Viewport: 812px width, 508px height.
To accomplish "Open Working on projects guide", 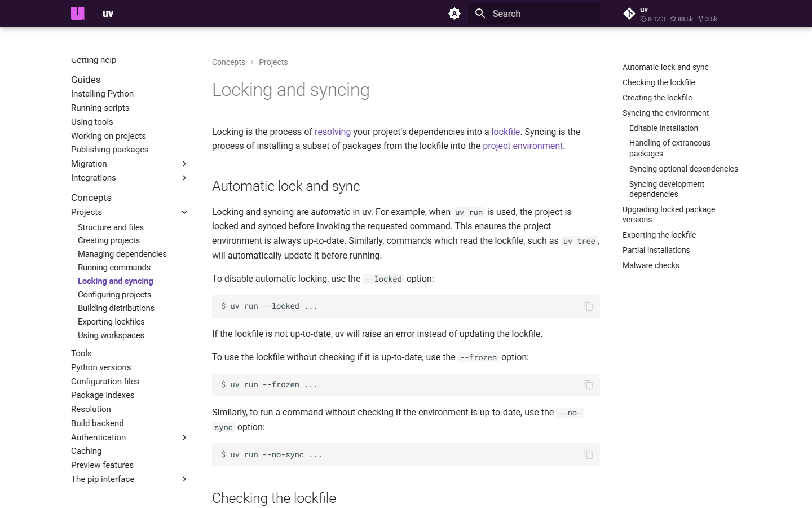I will (108, 136).
